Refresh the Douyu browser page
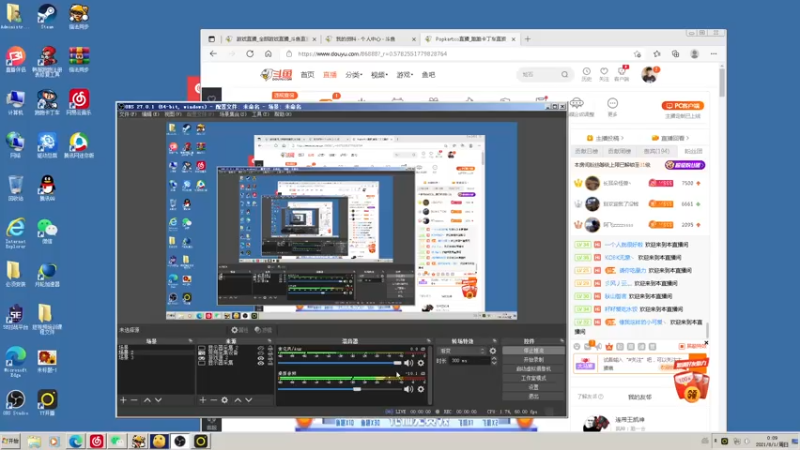The height and width of the screenshot is (450, 800). [x=250, y=54]
